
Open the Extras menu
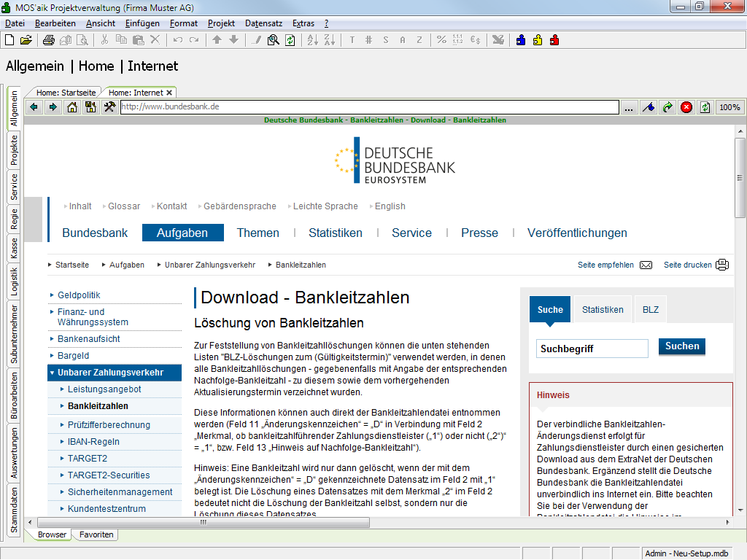point(303,23)
